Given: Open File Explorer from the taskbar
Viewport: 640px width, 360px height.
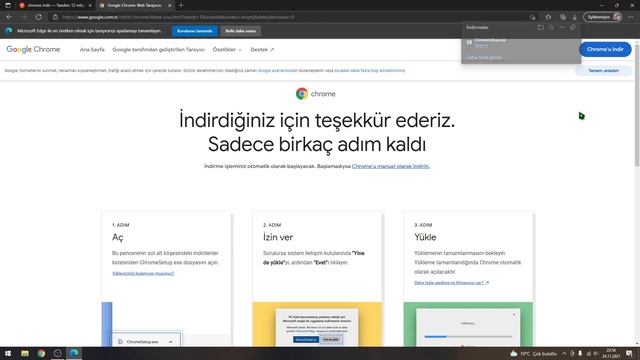Looking at the screenshot, I should (x=25, y=353).
